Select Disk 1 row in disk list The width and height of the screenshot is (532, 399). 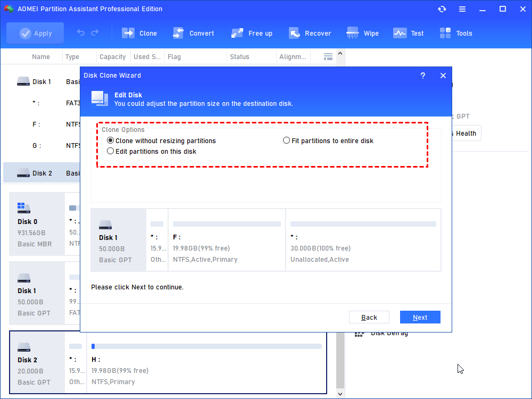41,82
